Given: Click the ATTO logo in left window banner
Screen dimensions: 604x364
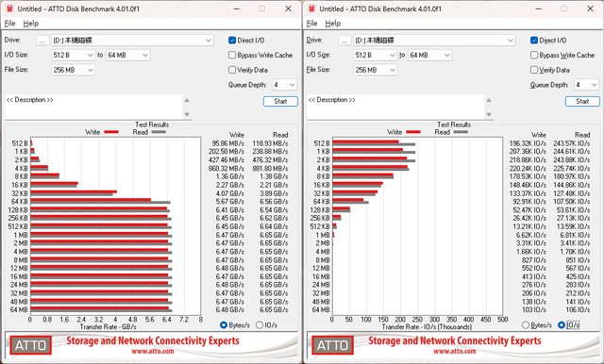Looking at the screenshot, I should [x=30, y=345].
